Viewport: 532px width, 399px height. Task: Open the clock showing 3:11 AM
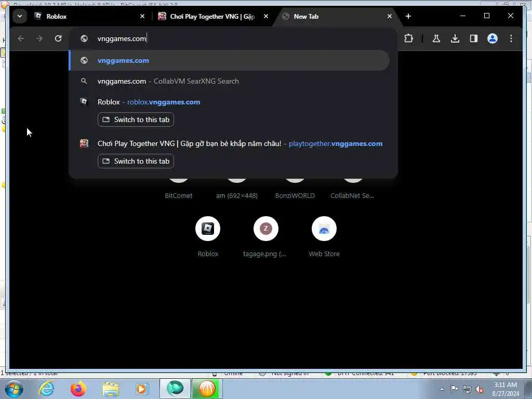coord(506,389)
